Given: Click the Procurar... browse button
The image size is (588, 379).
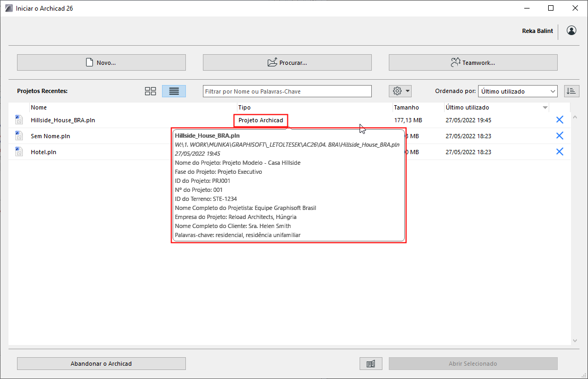Looking at the screenshot, I should (287, 63).
